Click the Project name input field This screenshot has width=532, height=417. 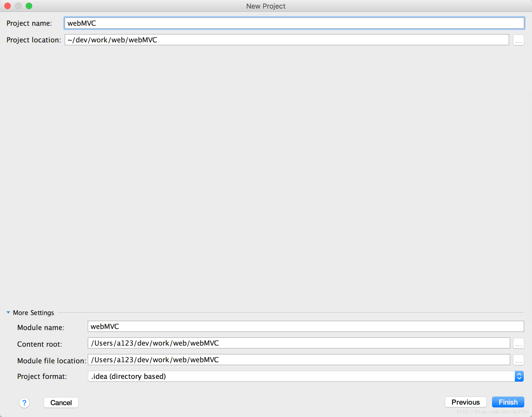tap(294, 23)
